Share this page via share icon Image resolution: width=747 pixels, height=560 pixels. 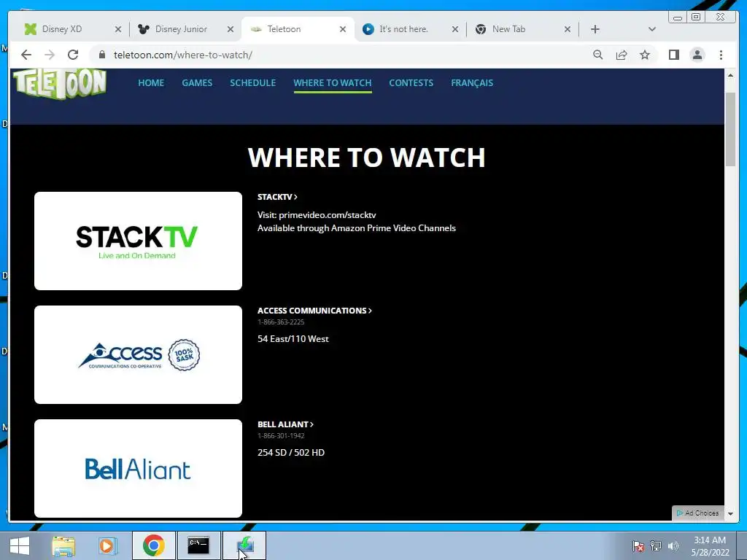[622, 55]
